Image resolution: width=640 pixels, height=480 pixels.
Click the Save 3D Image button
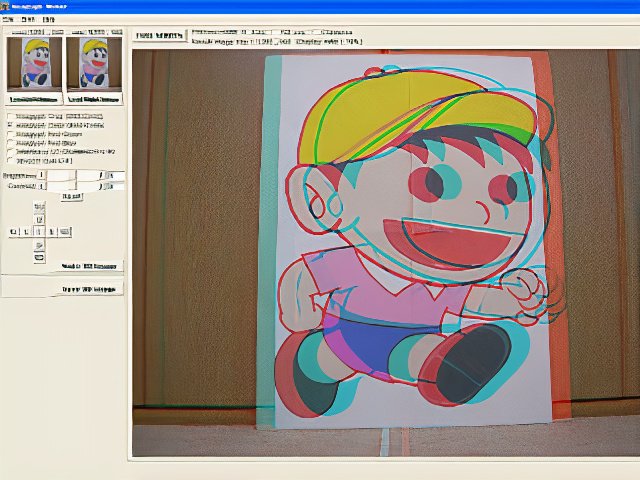point(89,289)
